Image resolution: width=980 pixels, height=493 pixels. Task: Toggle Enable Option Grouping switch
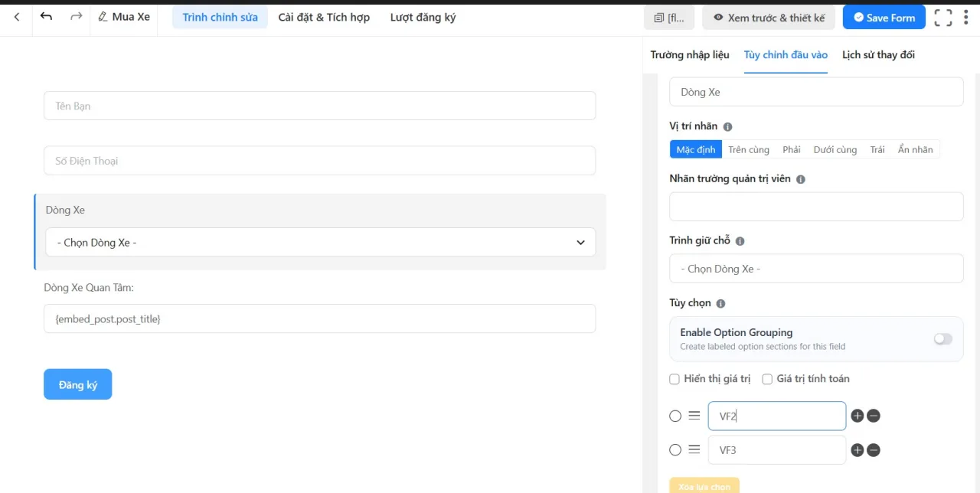pyautogui.click(x=942, y=339)
